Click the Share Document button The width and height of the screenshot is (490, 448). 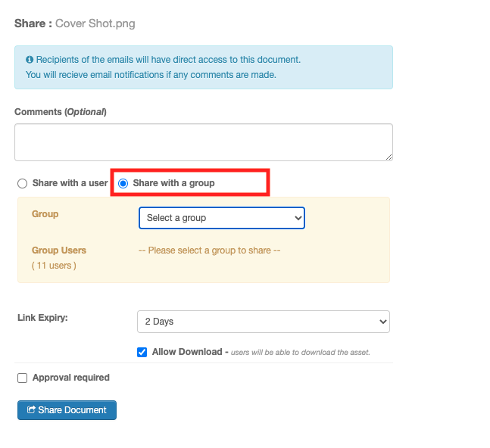(67, 410)
